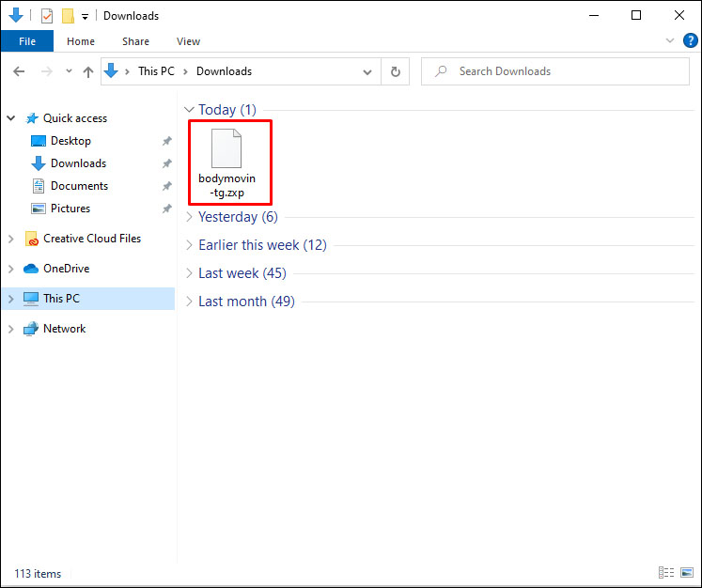Open the File menu
This screenshot has width=702, height=588.
click(x=27, y=41)
